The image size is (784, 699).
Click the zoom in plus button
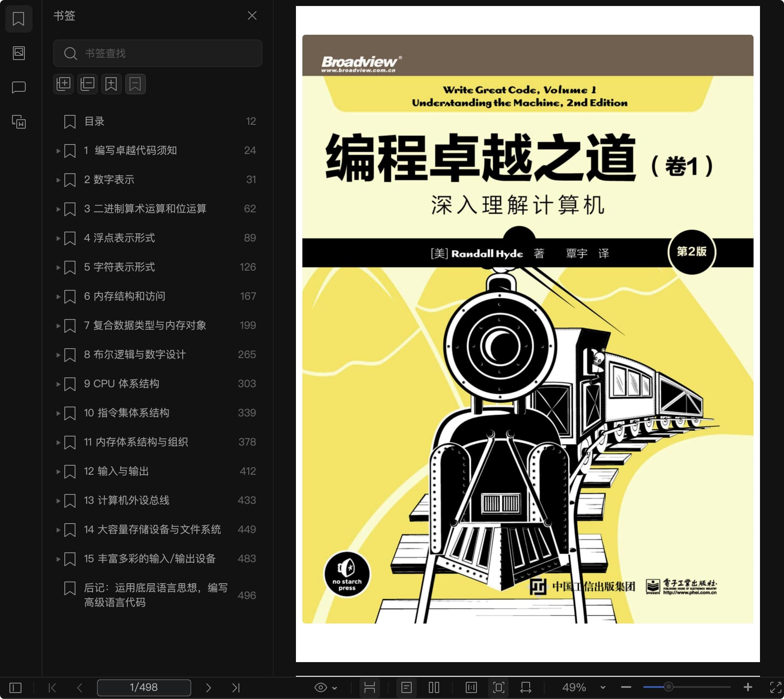(748, 687)
